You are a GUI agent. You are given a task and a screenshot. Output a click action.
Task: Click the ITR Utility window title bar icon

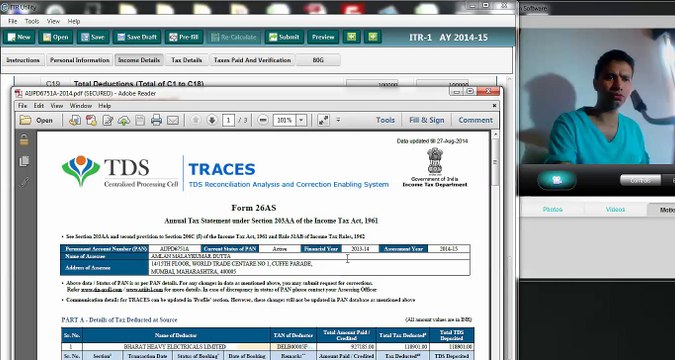click(x=5, y=7)
